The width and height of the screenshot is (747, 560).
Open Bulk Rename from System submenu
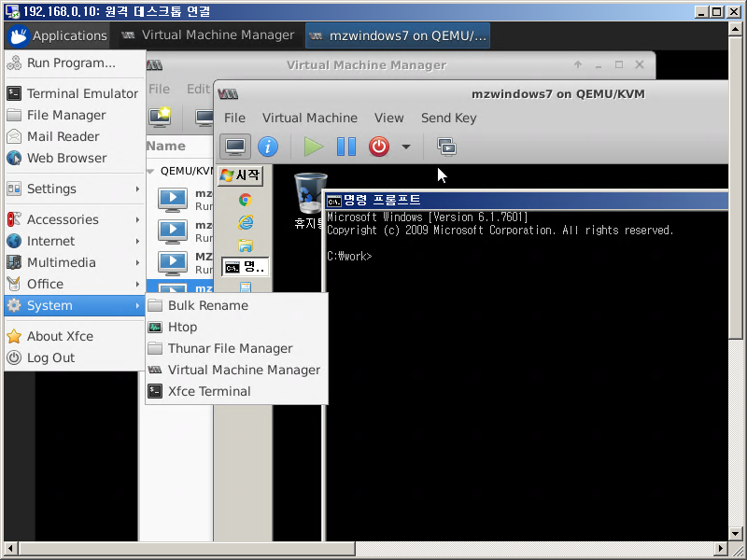tap(237, 305)
